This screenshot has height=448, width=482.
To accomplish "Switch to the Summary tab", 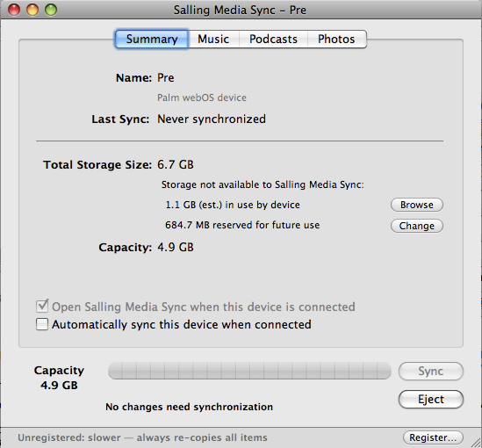I will (152, 39).
